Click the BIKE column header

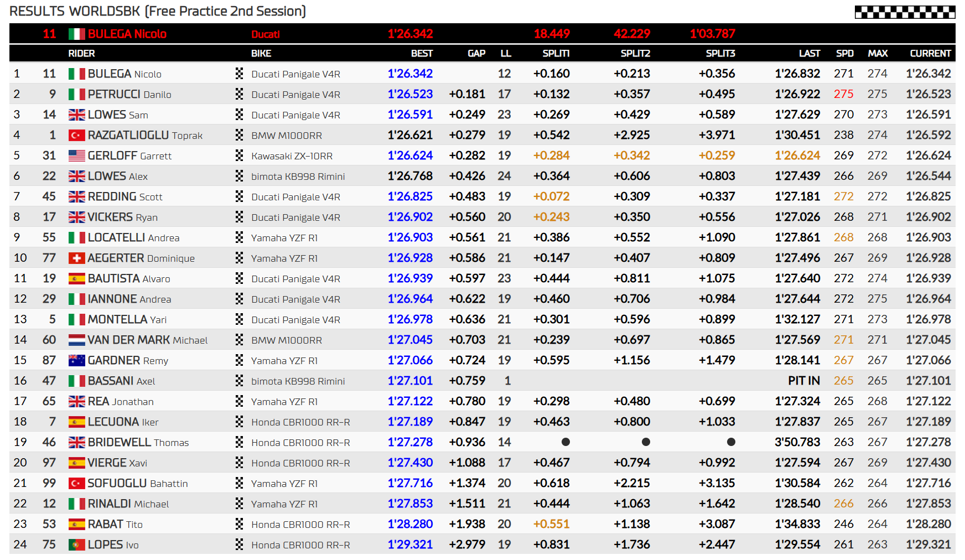[x=261, y=54]
